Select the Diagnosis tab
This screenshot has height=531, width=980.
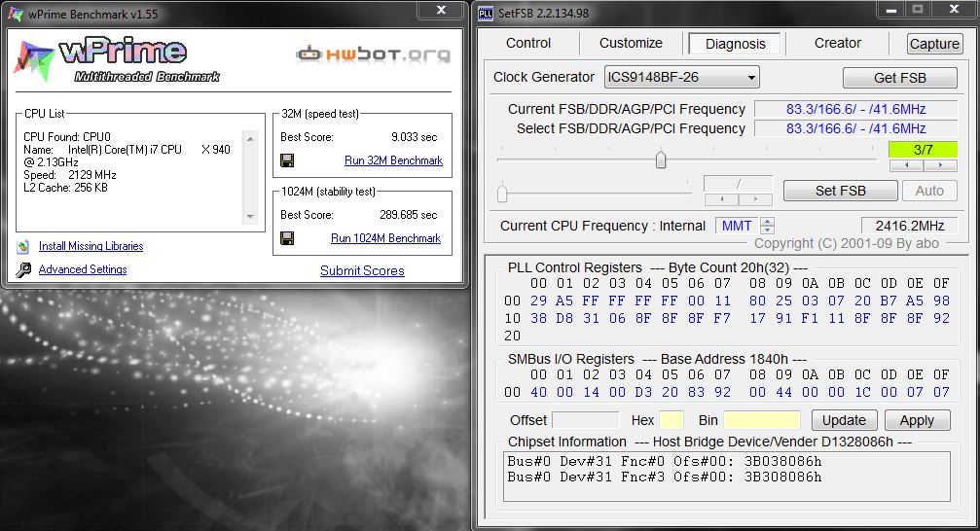[x=735, y=44]
